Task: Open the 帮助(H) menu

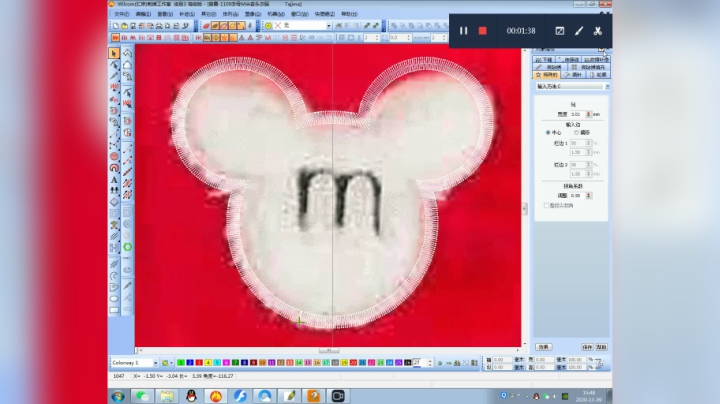Action: [349, 14]
